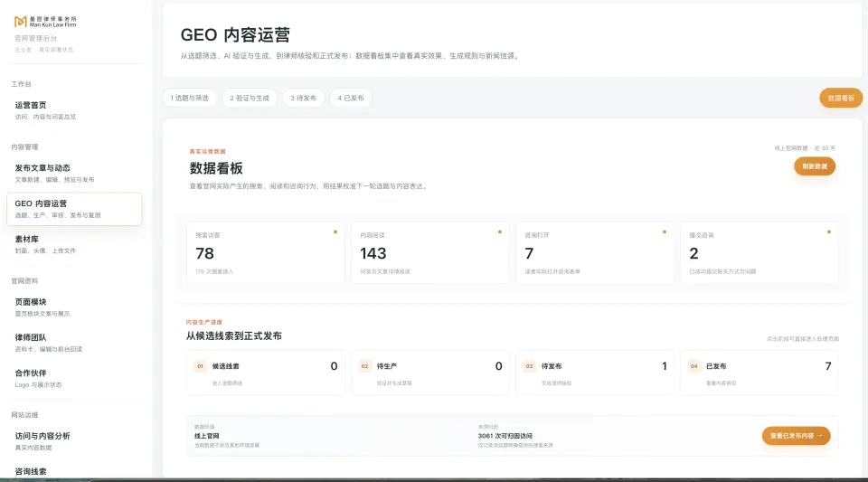Open the 4 已发布 step tab
Screen dimensions: 868x482
coord(351,98)
